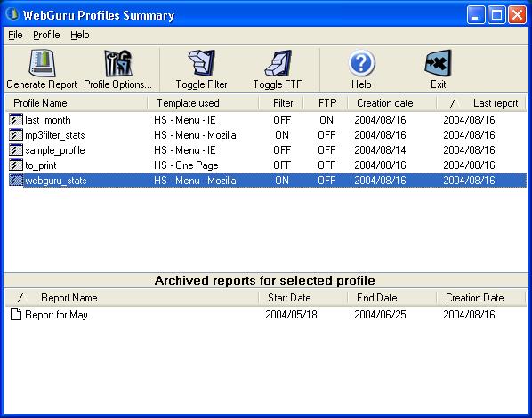
Task: Sort by profile Creation date column header
Action: coord(392,103)
